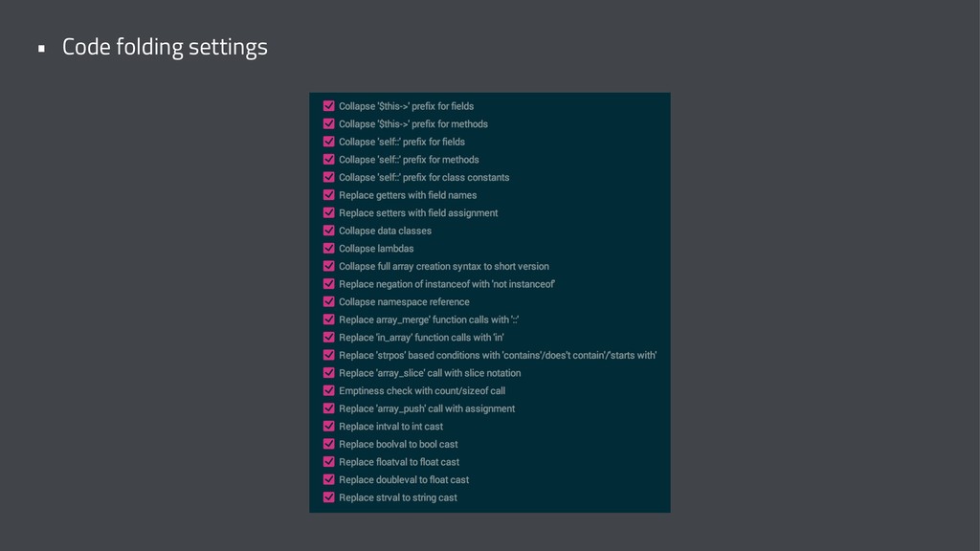The image size is (980, 551).
Task: Disable Replace 'strpos' based conditions option
Action: [x=329, y=356]
